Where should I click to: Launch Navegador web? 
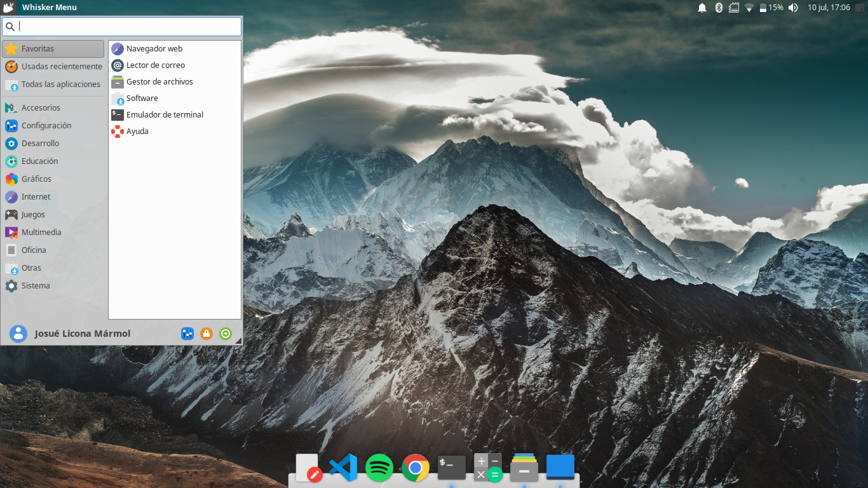pos(175,48)
